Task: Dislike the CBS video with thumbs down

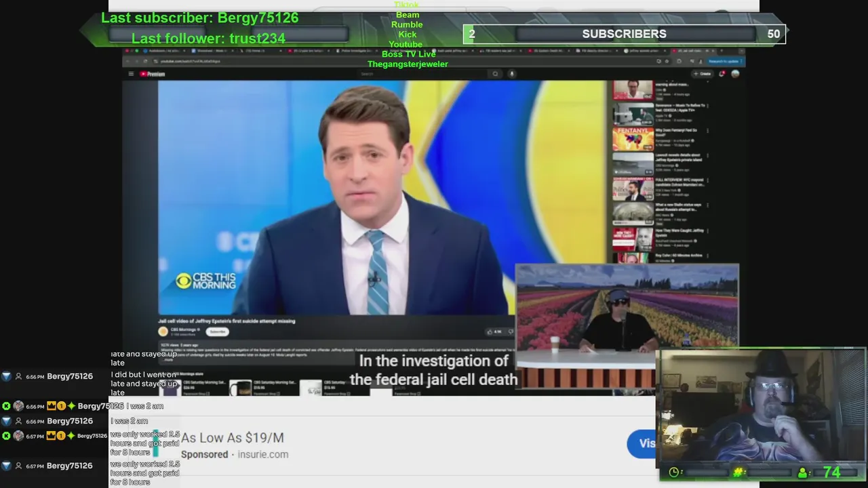Action: click(510, 331)
